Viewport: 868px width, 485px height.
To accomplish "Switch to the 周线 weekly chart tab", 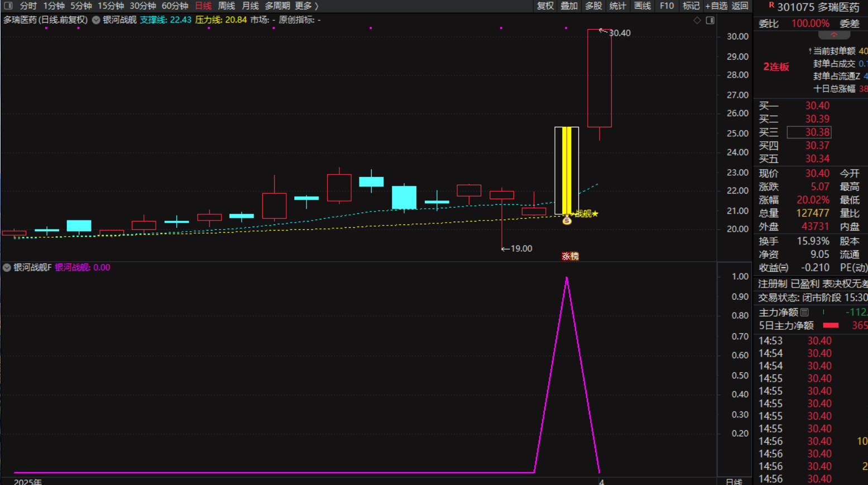I will tap(226, 6).
